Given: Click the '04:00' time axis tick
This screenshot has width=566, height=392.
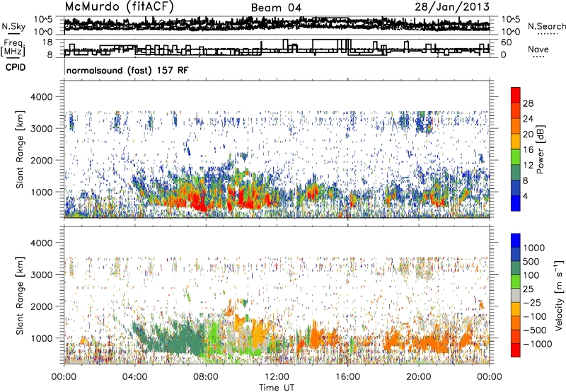Looking at the screenshot, I should point(134,377).
